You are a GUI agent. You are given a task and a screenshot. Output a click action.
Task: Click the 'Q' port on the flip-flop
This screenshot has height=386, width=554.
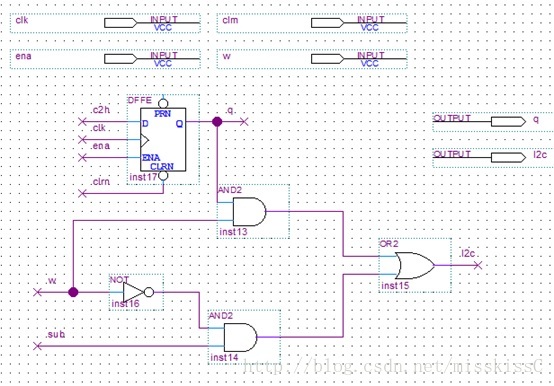click(x=179, y=124)
